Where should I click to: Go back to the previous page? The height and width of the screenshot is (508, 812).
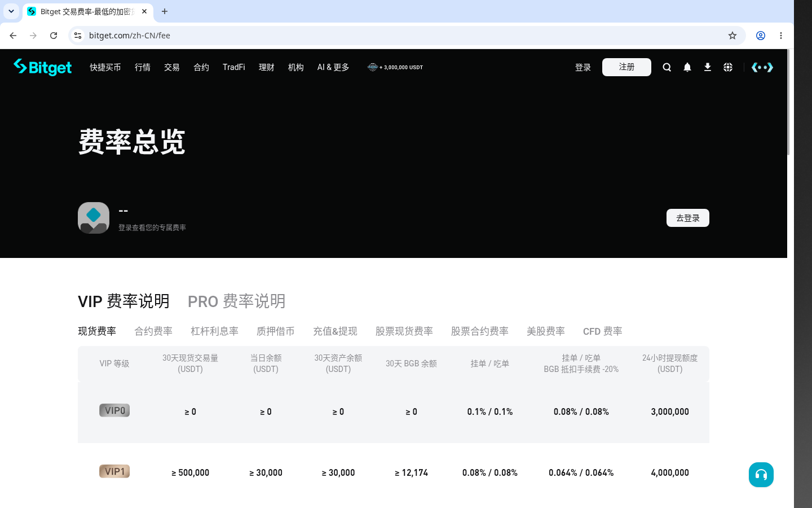pos(13,36)
